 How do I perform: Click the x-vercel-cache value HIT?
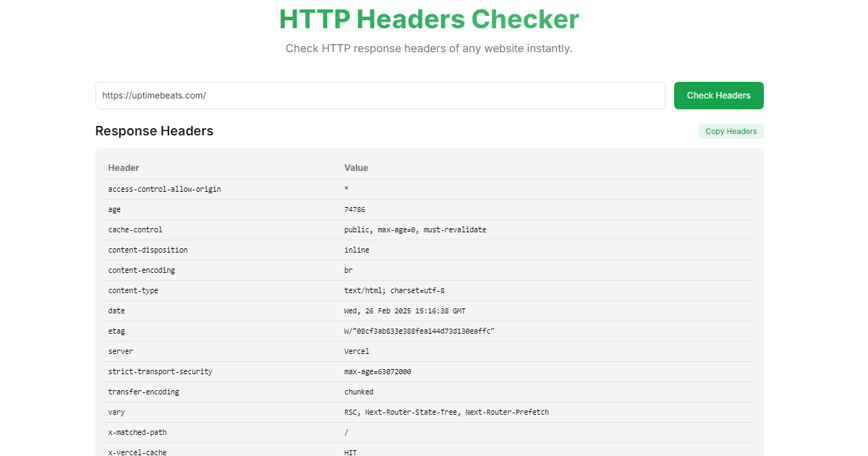click(x=349, y=452)
